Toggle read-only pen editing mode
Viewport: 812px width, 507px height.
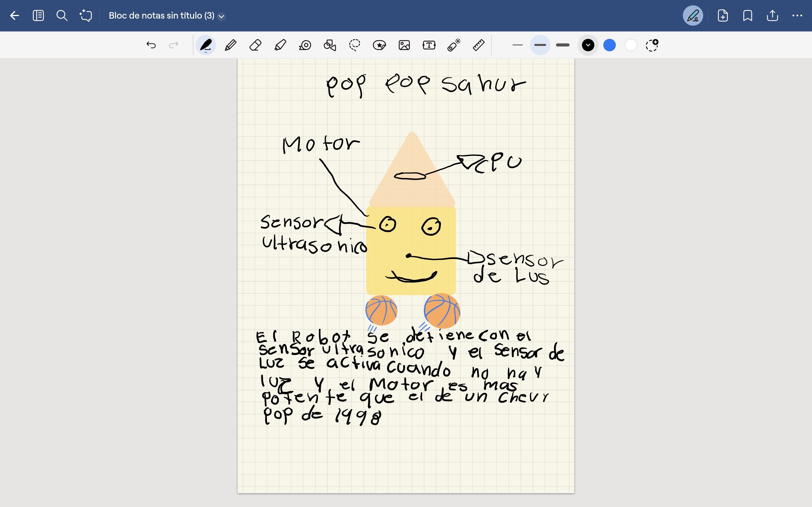(x=692, y=15)
